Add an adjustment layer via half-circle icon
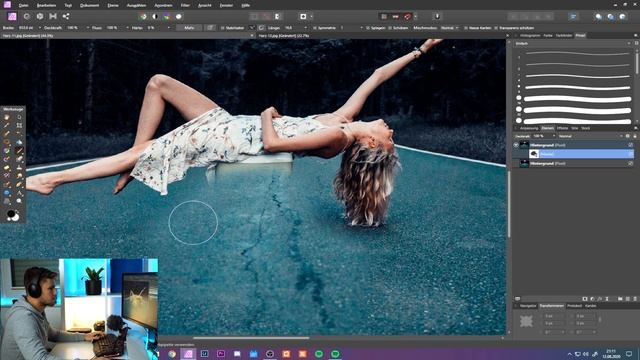 [592, 299]
